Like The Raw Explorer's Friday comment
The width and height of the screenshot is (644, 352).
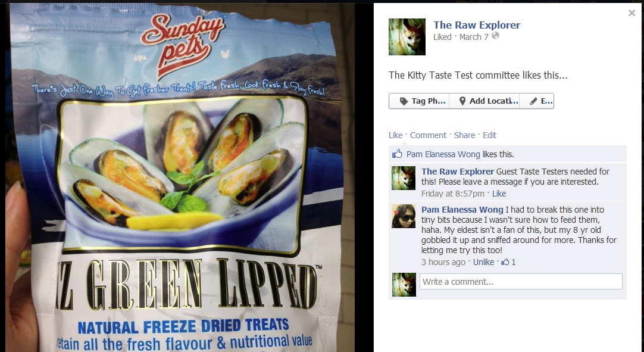click(x=499, y=194)
